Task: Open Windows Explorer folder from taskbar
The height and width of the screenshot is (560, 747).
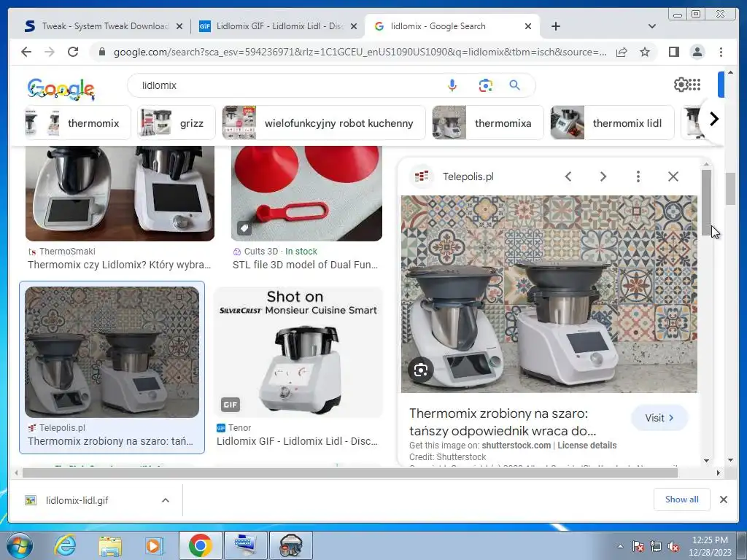Action: click(x=110, y=545)
